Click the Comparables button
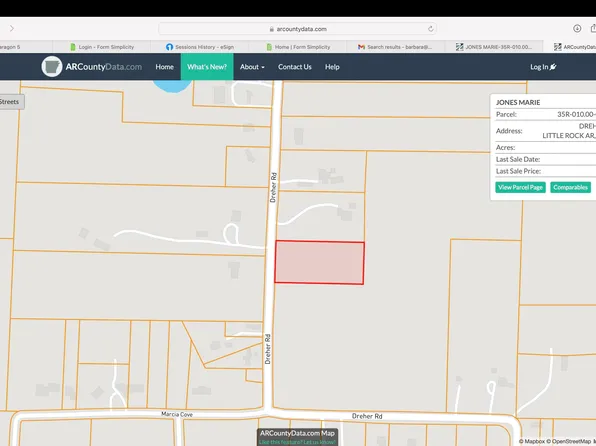The width and height of the screenshot is (596, 446). [571, 187]
